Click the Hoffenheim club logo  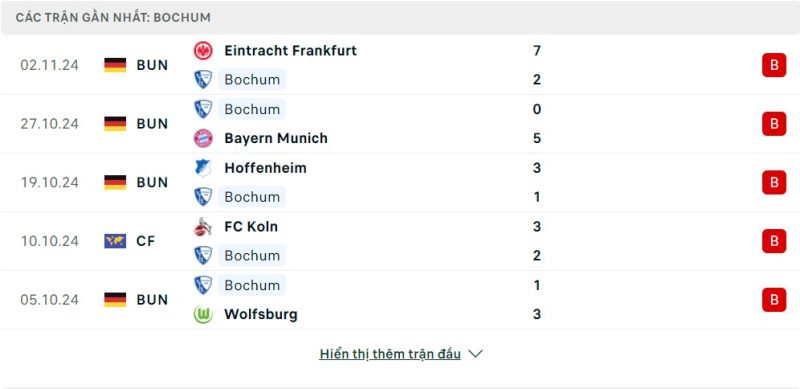pos(203,168)
